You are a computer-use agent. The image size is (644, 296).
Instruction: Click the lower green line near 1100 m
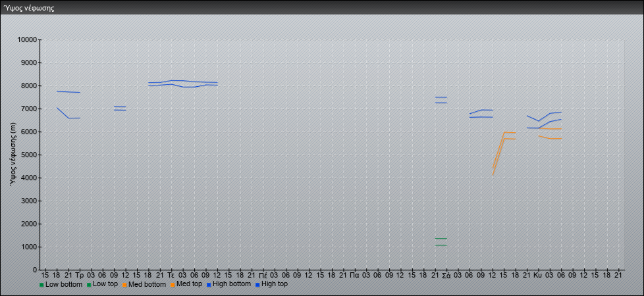pos(441,245)
